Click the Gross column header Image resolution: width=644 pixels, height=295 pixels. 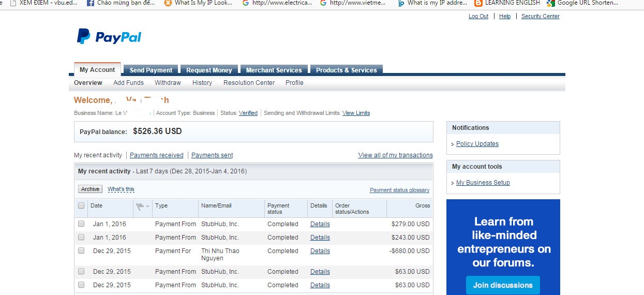pos(423,205)
